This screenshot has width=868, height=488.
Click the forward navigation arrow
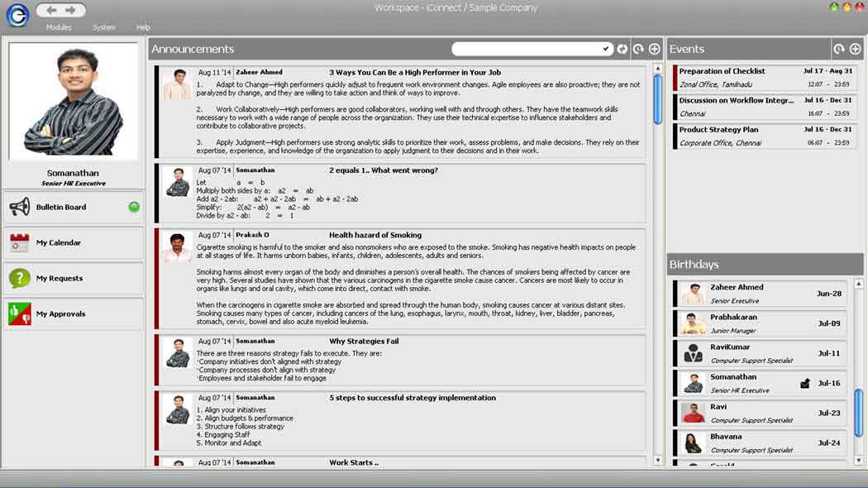point(71,10)
